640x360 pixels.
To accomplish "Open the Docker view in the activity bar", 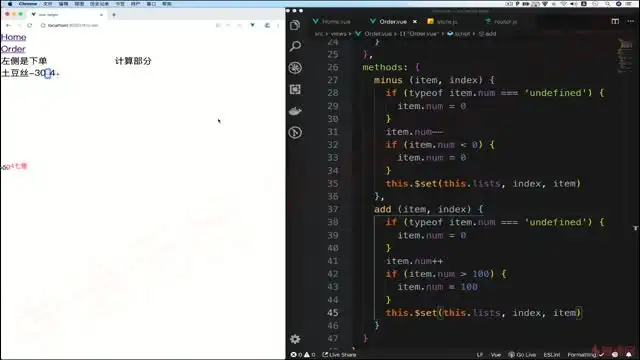I will [295, 111].
